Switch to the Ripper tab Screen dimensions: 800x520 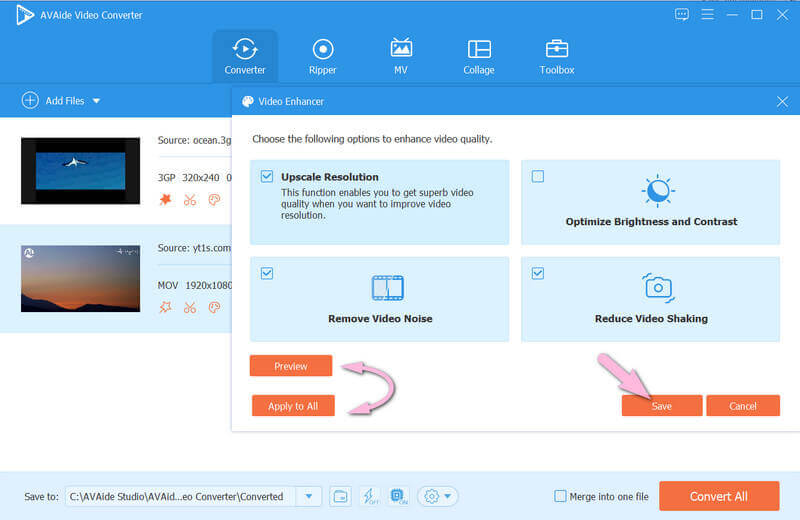322,57
